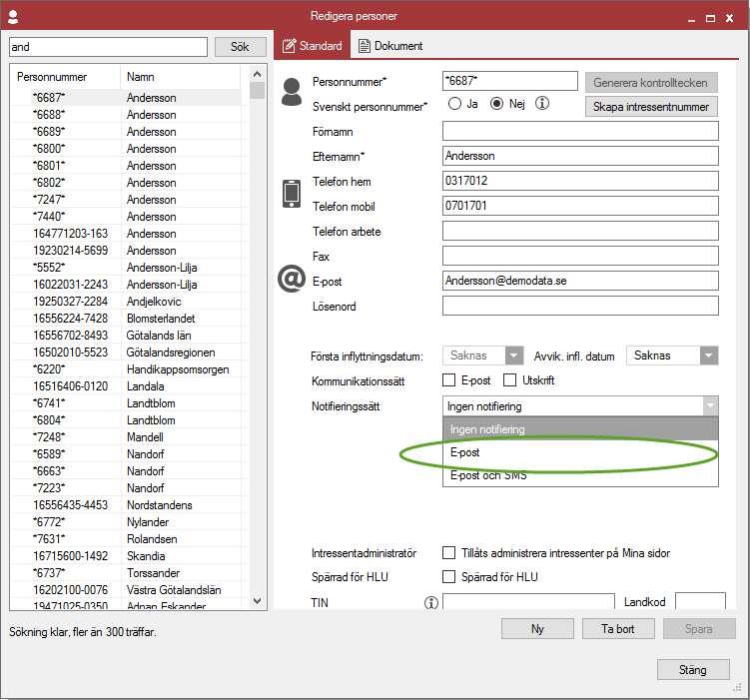The height and width of the screenshot is (700, 750).
Task: Click the Ta bort button
Action: (618, 628)
